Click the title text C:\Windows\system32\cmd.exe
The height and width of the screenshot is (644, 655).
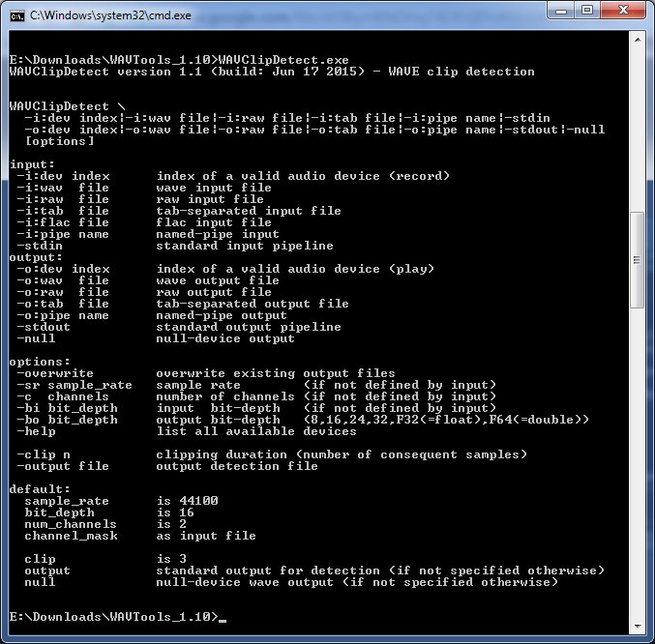point(110,15)
